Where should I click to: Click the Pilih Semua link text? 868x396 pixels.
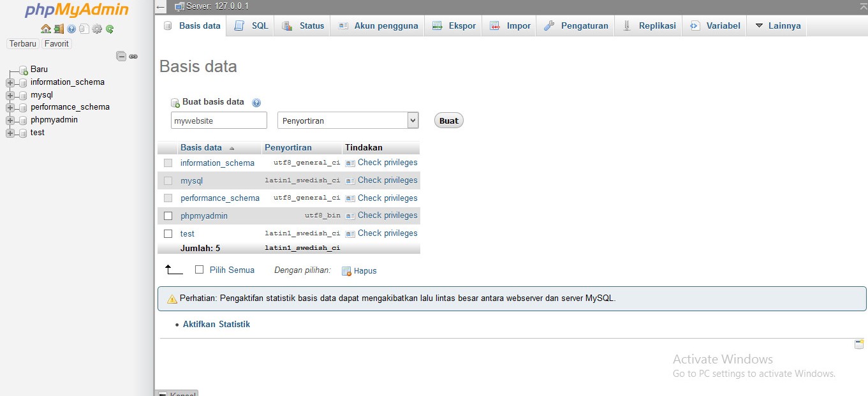tap(232, 270)
